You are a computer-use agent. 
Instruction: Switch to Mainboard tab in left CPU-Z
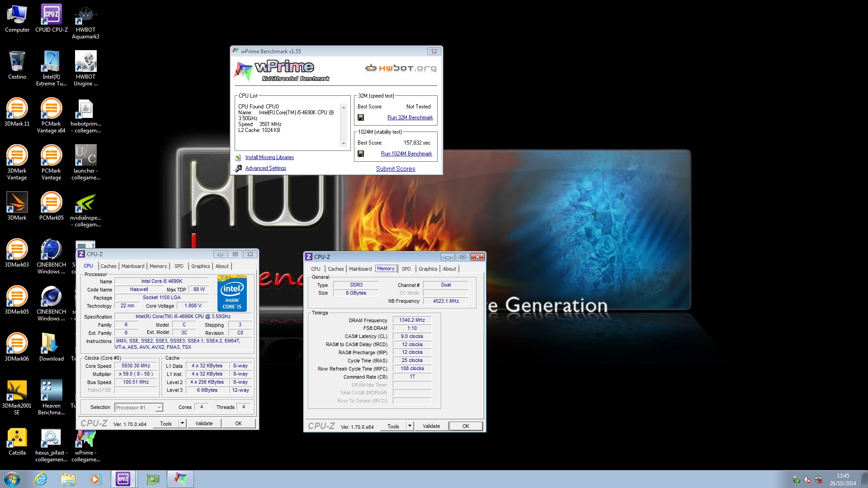click(x=133, y=266)
